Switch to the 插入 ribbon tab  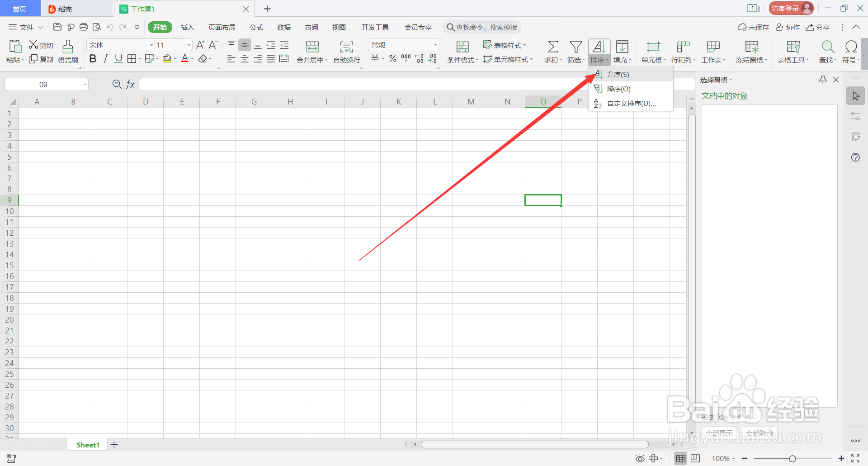coord(187,27)
